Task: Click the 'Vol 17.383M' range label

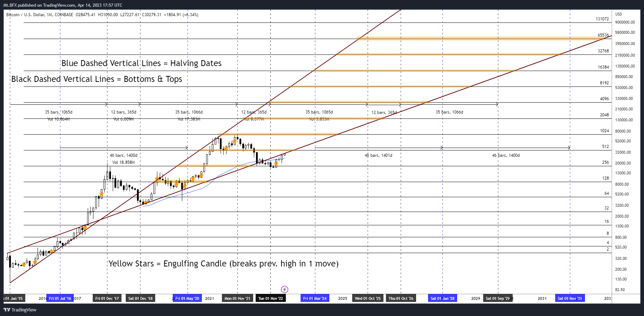Action: point(189,119)
